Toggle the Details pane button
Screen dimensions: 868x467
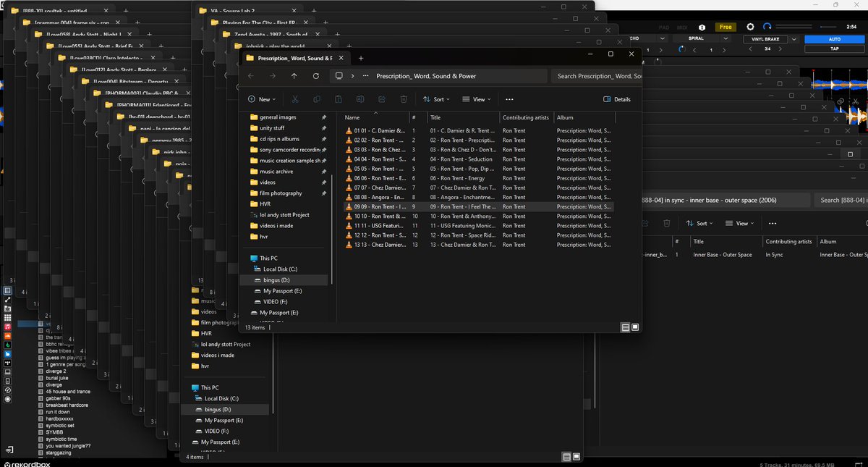(x=616, y=99)
